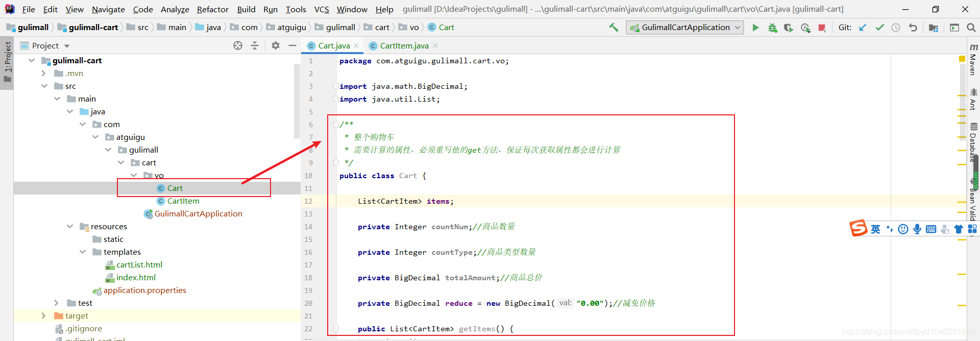Toggle the 1: Project side tab
Viewport: 980px width, 341px height.
point(7,62)
